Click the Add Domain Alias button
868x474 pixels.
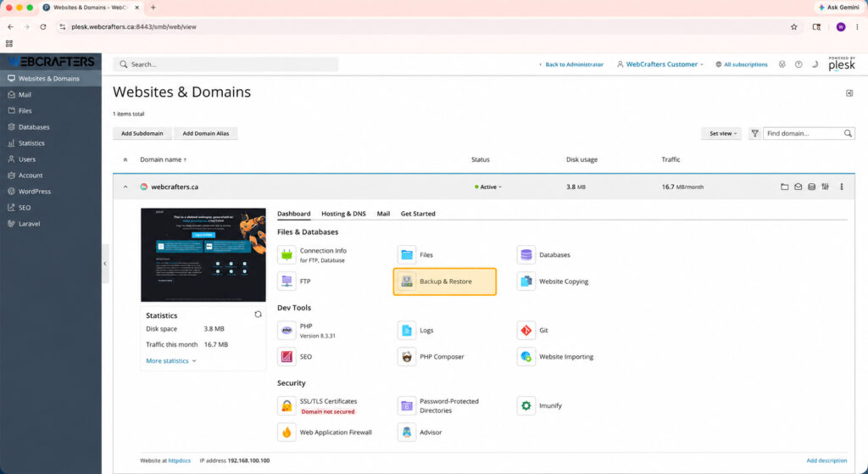pyautogui.click(x=206, y=133)
